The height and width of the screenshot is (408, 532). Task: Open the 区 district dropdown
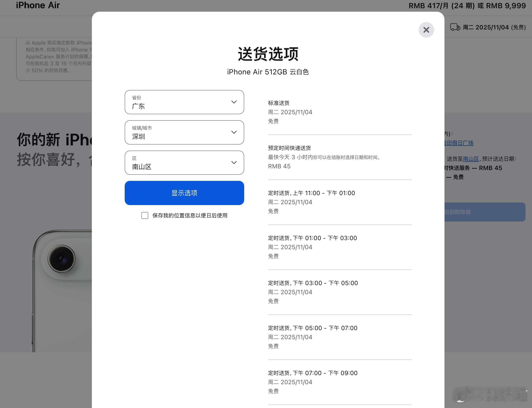coord(184,163)
